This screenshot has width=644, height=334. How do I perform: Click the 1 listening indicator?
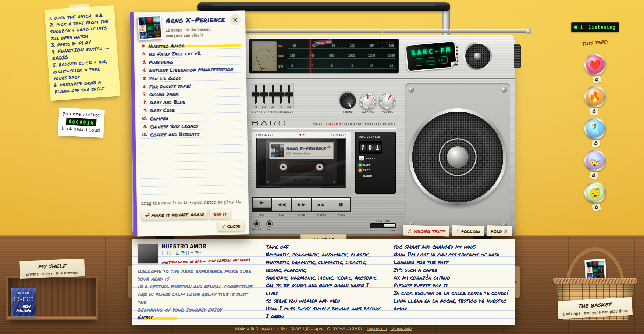point(595,27)
